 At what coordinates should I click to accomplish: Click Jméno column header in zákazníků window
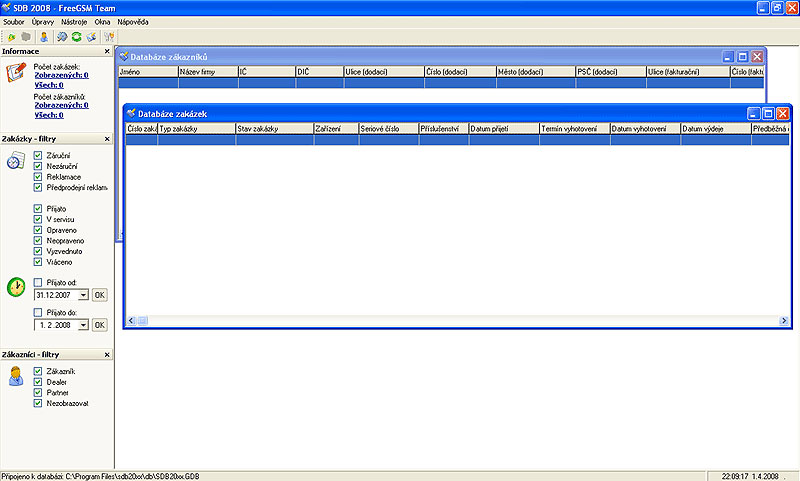[148, 72]
